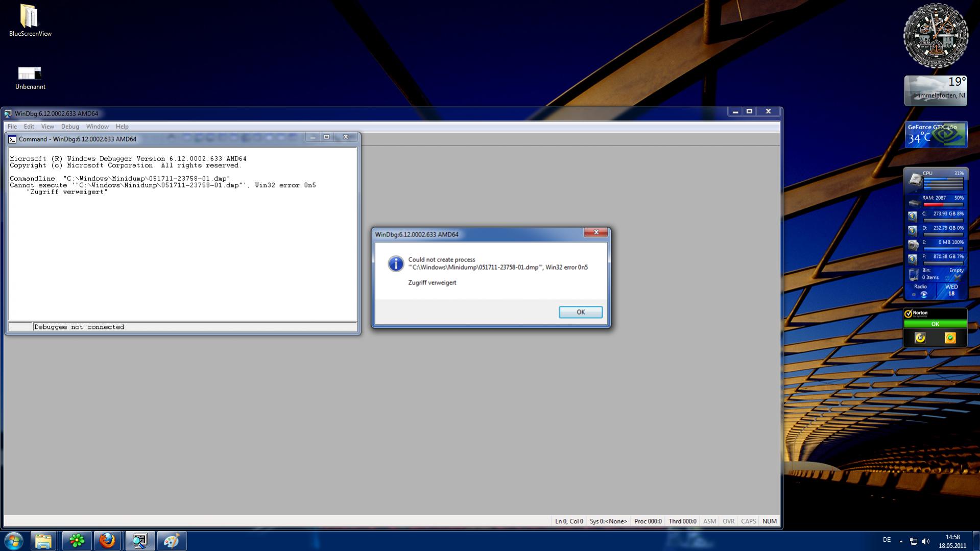The height and width of the screenshot is (551, 980).
Task: Play radio in the system gadget
Action: pyautogui.click(x=923, y=295)
